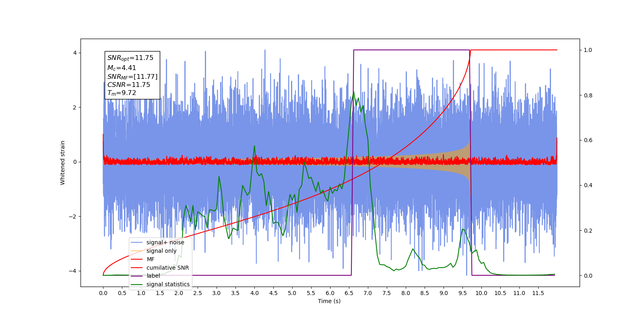This screenshot has height=322, width=644.
Task: Click the x-axis tick label 10.0
Action: click(481, 293)
